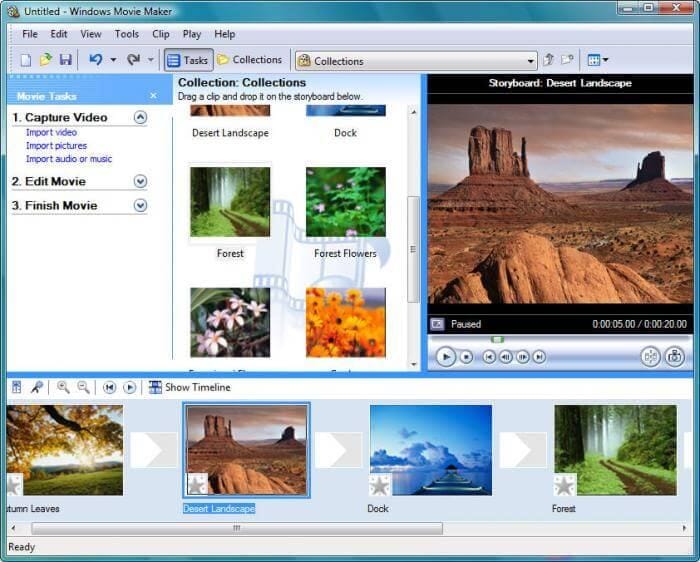
Task: Toggle the Tasks pane button
Action: tap(188, 60)
